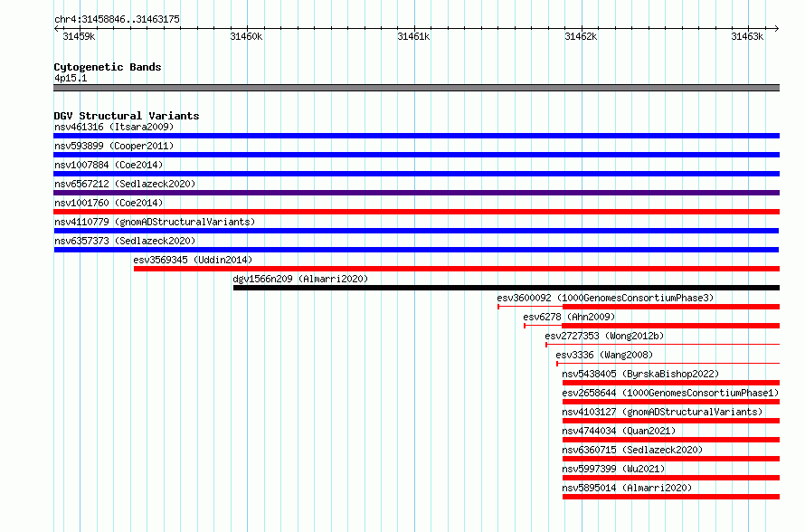The image size is (805, 532).
Task: Click the purple nsv6567212 (Sedlazeck2020) bar
Action: [416, 193]
